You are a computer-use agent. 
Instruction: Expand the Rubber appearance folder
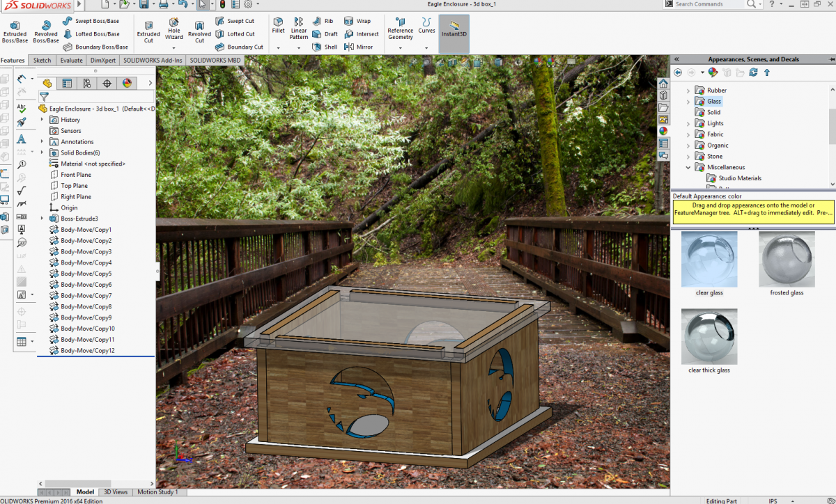click(688, 90)
